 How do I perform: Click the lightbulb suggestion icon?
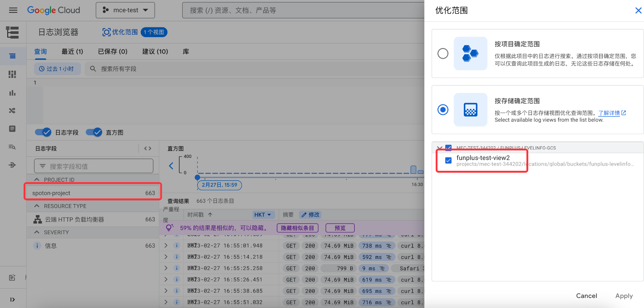[169, 228]
